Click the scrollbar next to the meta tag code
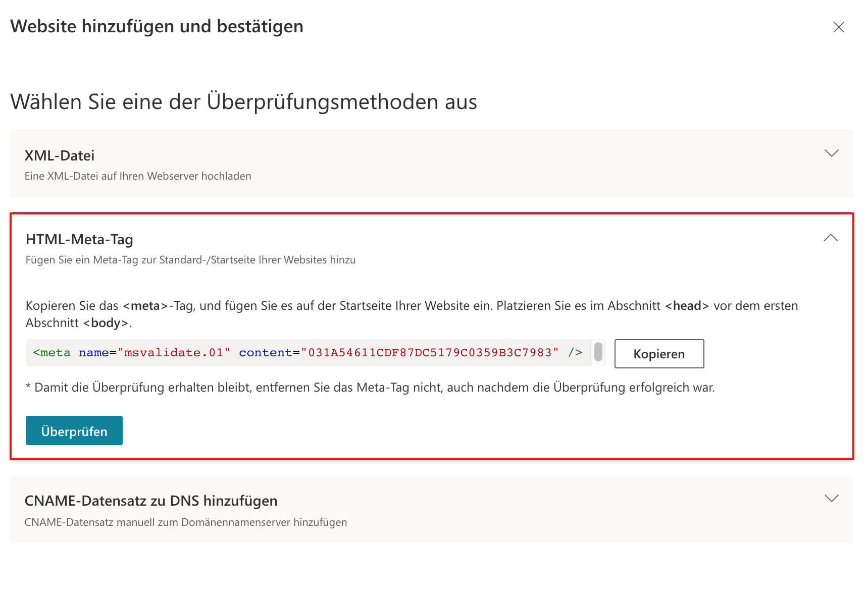Screen dimensions: 868x596 [x=598, y=353]
